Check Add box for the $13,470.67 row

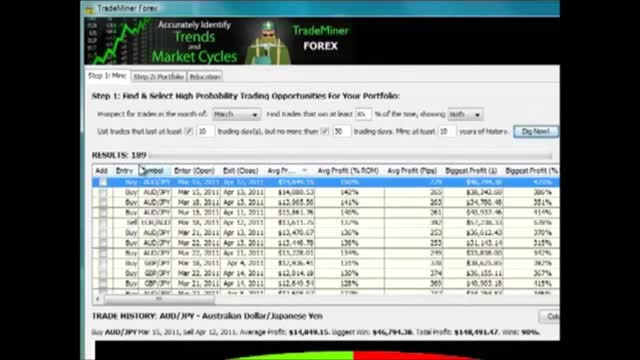(x=102, y=233)
